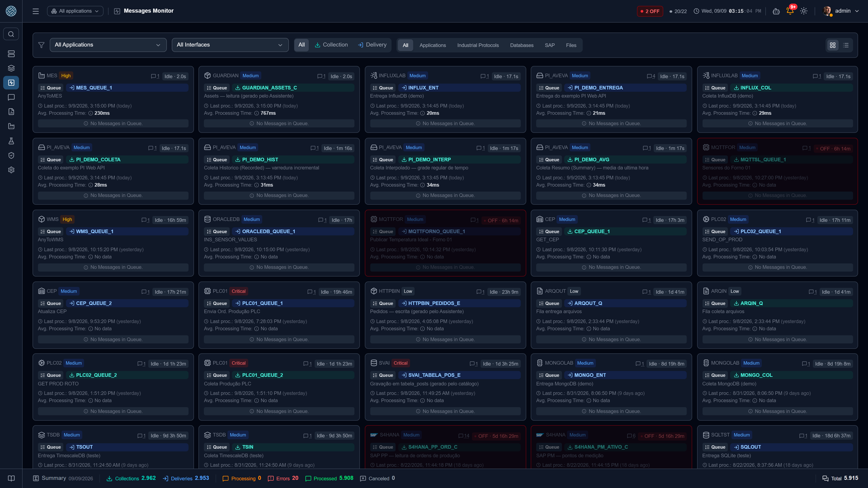Screen dimensions: 868x488
Task: Open the MQTTSL_QUEUE_1 offline card
Action: coord(777,171)
